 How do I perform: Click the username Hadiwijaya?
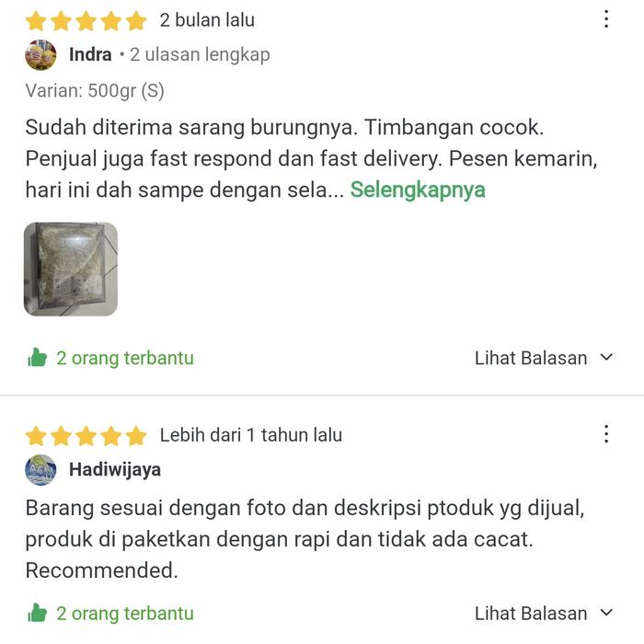pos(115,469)
